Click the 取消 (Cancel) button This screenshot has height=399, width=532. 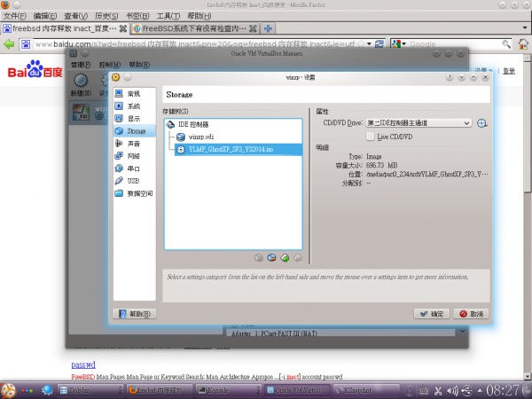tap(472, 314)
